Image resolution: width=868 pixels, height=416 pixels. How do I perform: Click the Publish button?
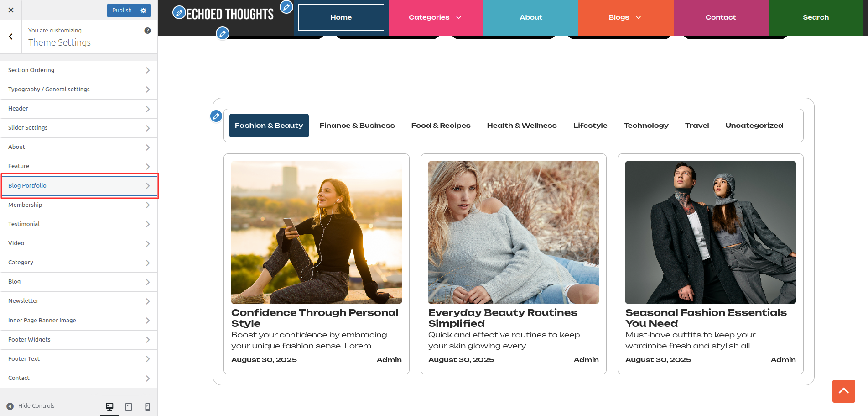pos(122,11)
